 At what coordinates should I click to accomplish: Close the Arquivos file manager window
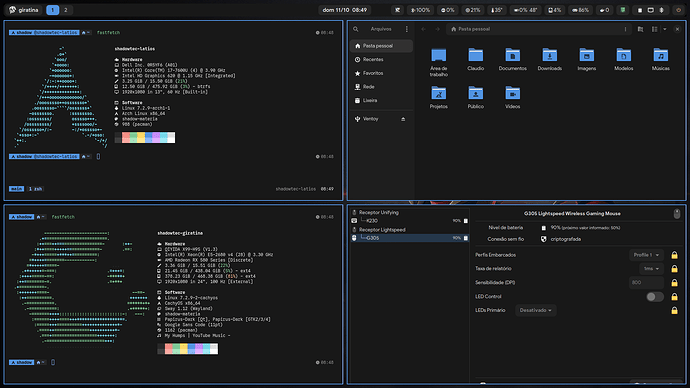point(677,29)
